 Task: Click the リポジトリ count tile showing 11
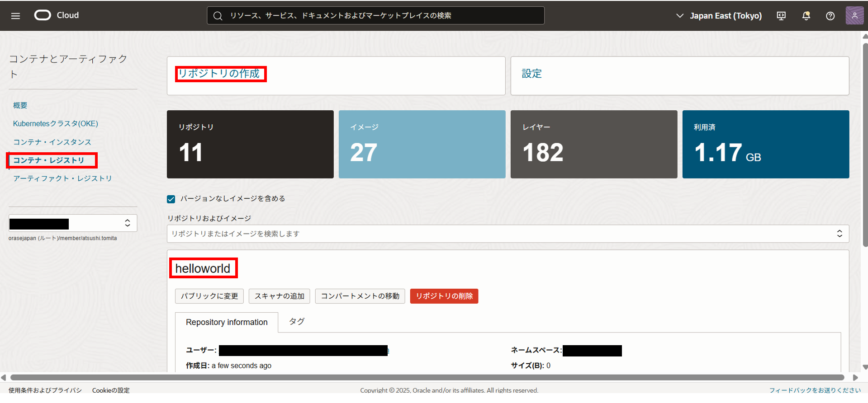click(250, 144)
